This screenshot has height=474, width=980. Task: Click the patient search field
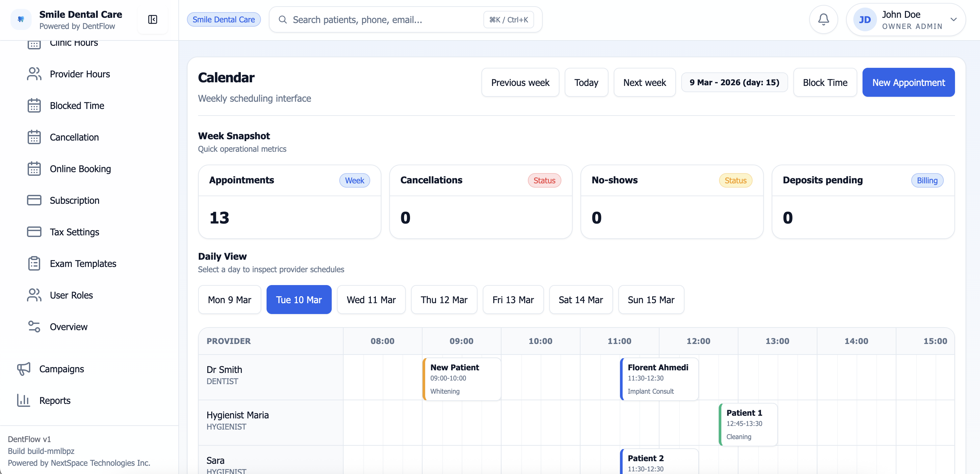point(380,19)
